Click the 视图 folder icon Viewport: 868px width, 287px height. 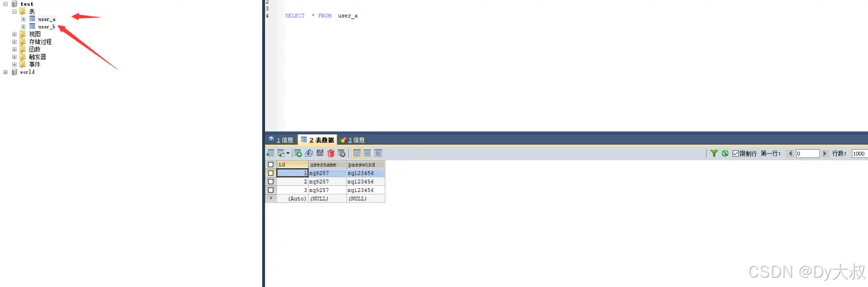click(23, 34)
